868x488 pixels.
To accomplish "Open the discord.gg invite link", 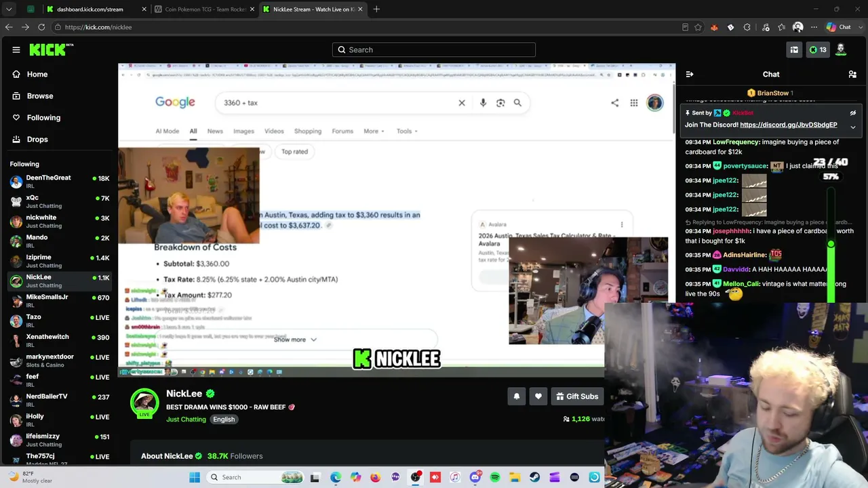I will coord(789,125).
